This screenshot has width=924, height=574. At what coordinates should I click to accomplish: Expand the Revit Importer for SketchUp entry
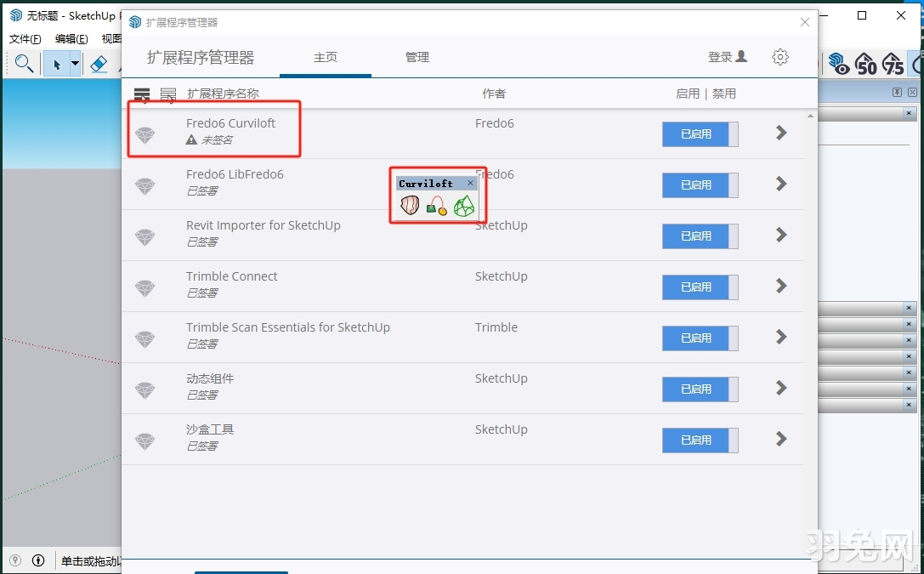point(781,236)
